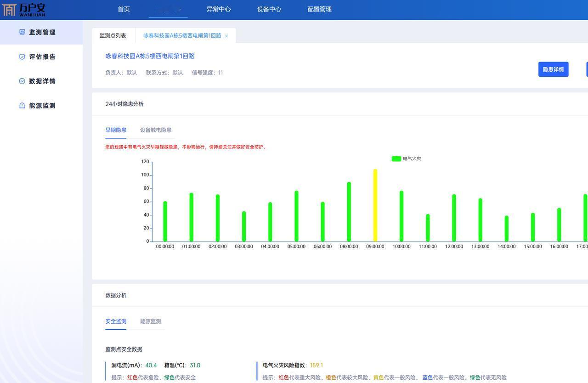Click the 联系方式：默认 text
This screenshot has height=383, width=588.
164,73
